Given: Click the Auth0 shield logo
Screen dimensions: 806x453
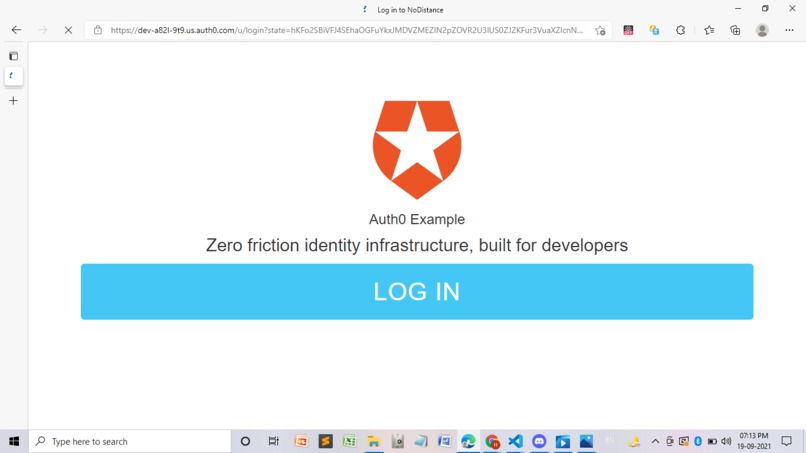Looking at the screenshot, I should (417, 150).
